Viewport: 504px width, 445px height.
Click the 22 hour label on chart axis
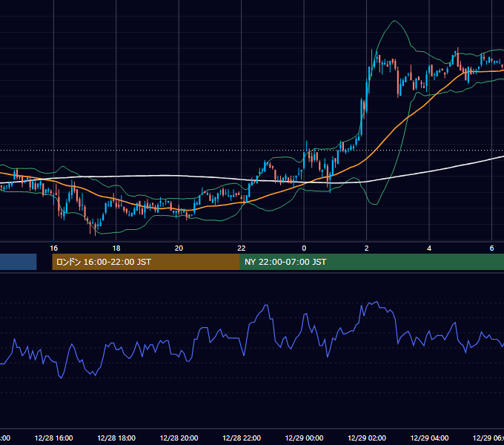click(242, 248)
